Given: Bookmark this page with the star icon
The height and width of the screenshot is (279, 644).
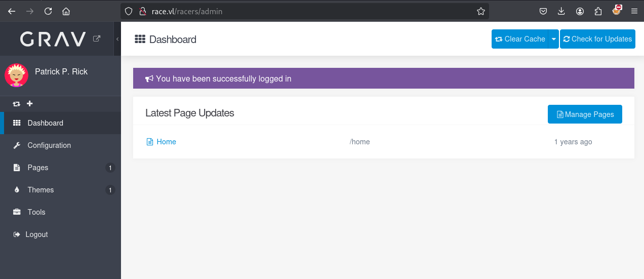Looking at the screenshot, I should tap(481, 11).
